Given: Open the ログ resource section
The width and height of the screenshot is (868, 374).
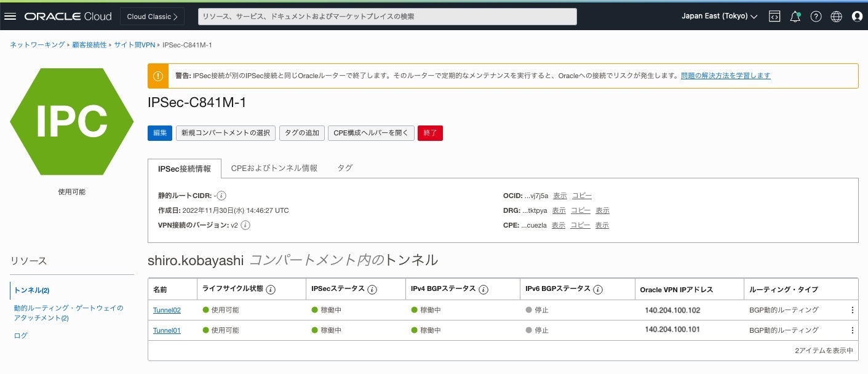Looking at the screenshot, I should 20,336.
